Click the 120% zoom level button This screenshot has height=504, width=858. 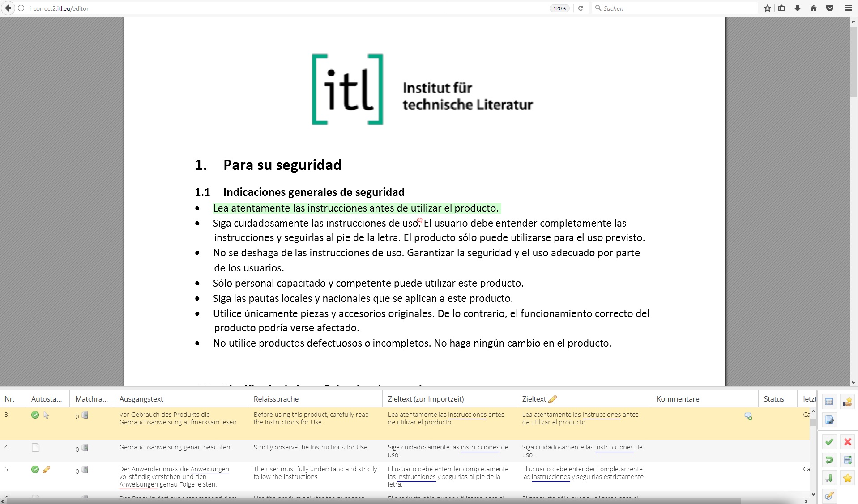tap(559, 8)
